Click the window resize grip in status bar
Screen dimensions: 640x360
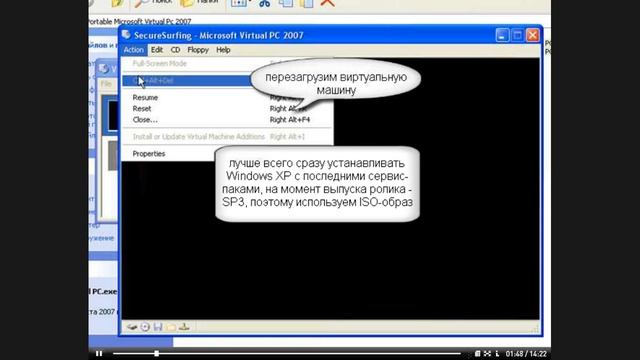tap(535, 329)
